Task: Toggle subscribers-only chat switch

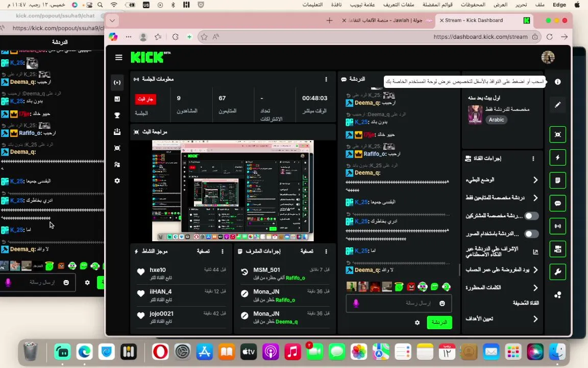Action: [x=531, y=216]
